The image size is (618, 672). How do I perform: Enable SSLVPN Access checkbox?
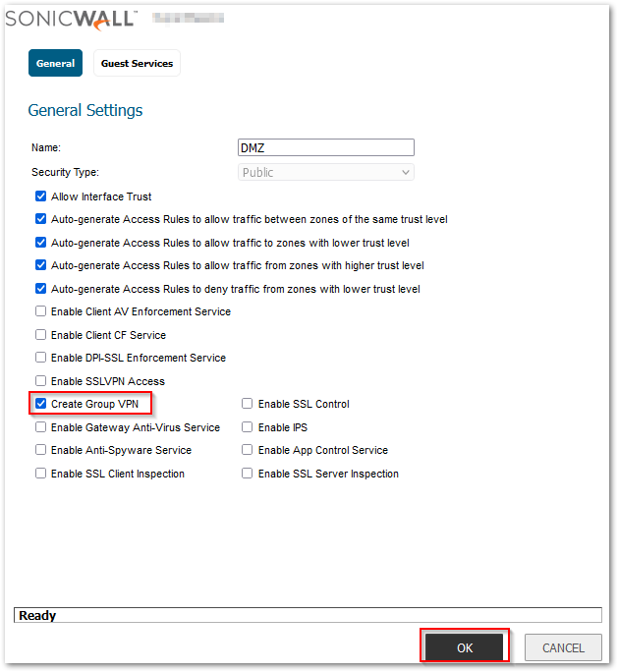point(41,381)
